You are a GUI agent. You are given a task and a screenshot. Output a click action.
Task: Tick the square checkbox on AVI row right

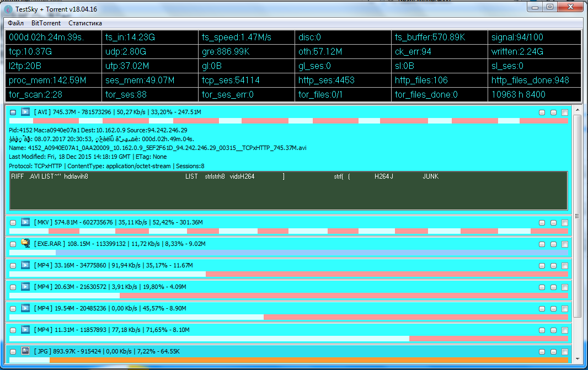point(564,112)
